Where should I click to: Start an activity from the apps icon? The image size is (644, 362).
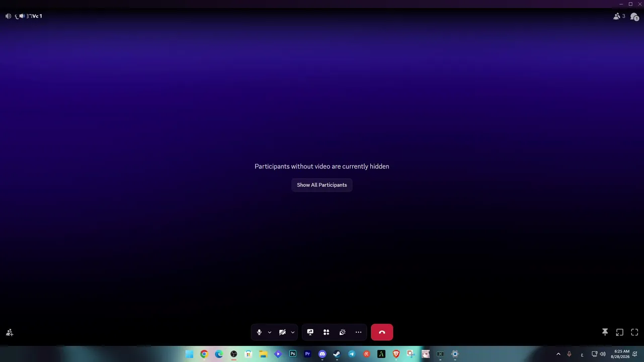(327, 332)
